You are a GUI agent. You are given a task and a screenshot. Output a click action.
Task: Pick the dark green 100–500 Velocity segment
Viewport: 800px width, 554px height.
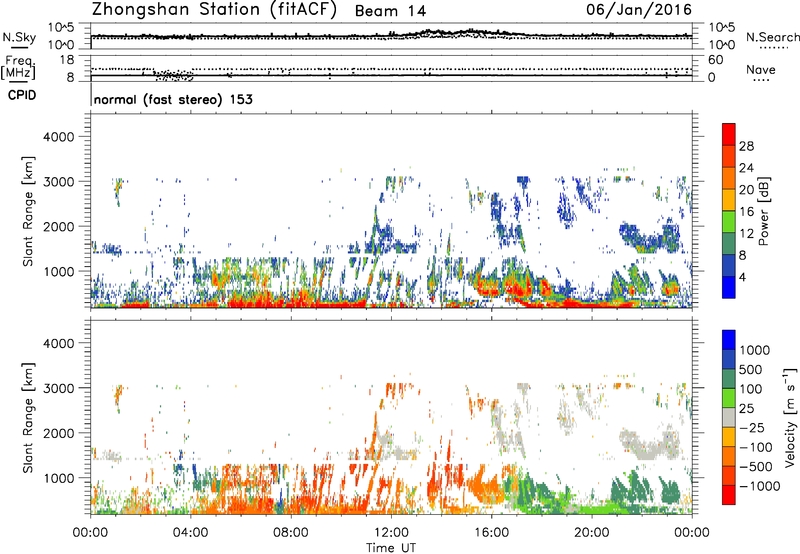pos(729,379)
